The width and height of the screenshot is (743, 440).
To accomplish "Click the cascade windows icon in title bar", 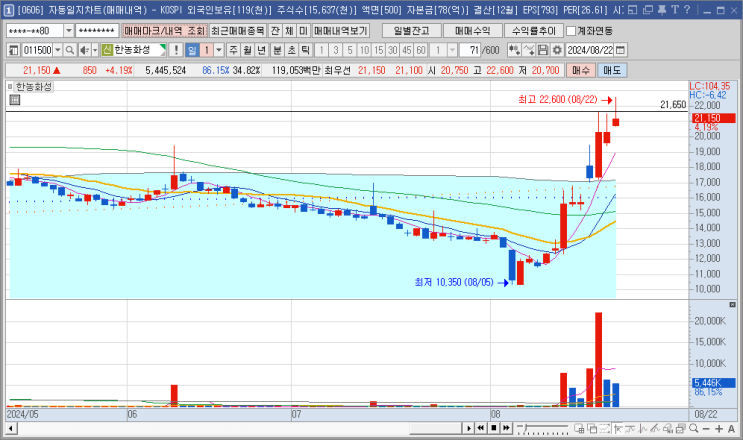I will (x=648, y=10).
